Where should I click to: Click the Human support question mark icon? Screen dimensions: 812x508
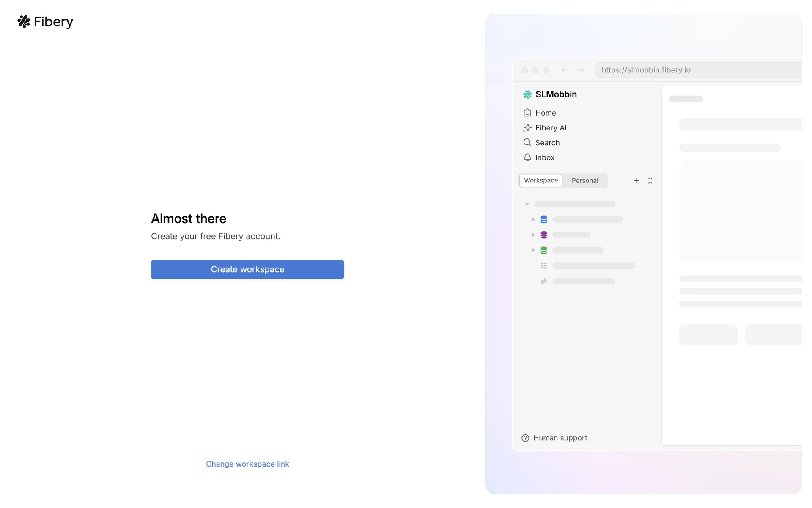pyautogui.click(x=525, y=438)
